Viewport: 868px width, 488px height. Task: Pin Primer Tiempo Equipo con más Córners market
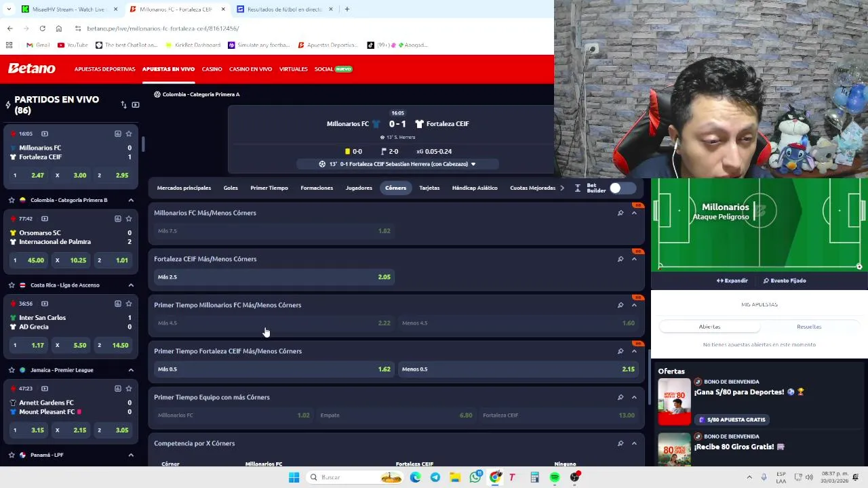(620, 397)
